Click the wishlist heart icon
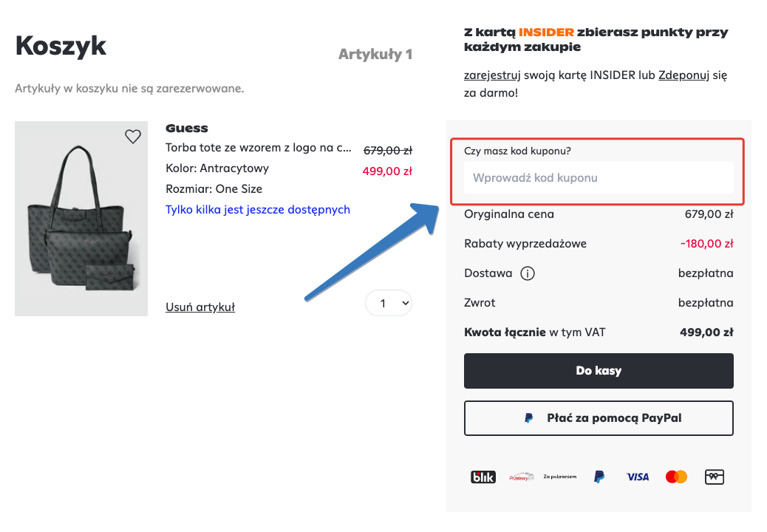Screen dimensions: 767x532 (133, 136)
